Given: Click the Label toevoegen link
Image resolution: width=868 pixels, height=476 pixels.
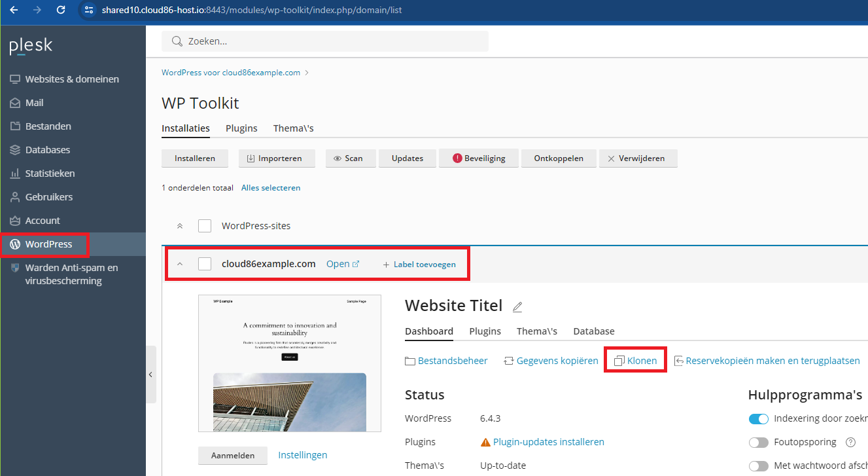Looking at the screenshot, I should (x=425, y=265).
